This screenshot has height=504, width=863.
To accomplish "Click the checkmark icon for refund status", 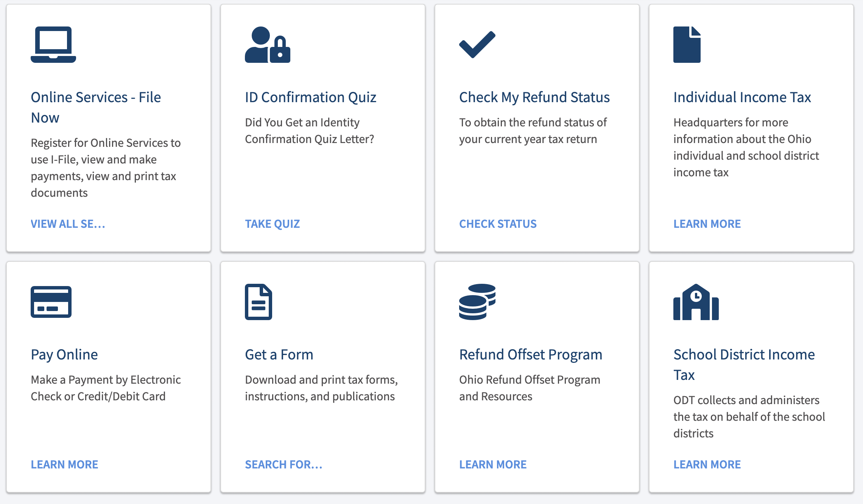I will pyautogui.click(x=477, y=45).
